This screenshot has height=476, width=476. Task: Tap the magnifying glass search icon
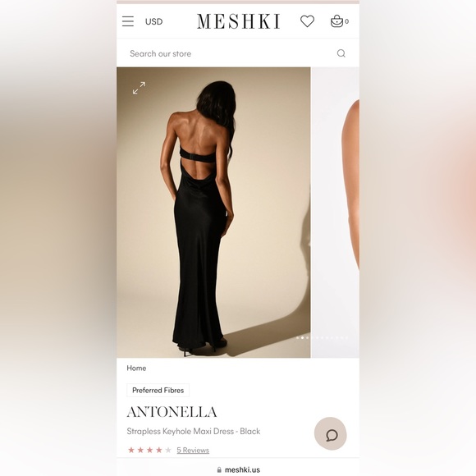pyautogui.click(x=341, y=53)
